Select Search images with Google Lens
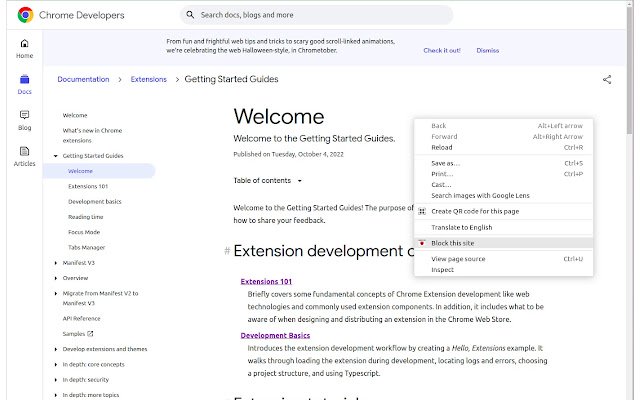 click(504, 196)
